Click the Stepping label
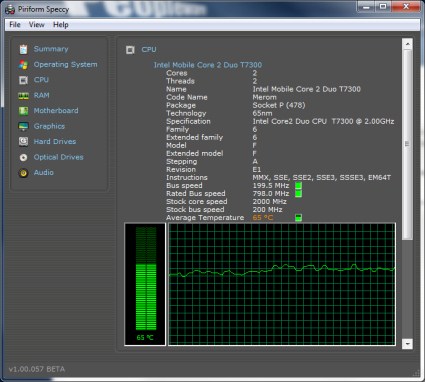The image size is (425, 382). pos(181,162)
